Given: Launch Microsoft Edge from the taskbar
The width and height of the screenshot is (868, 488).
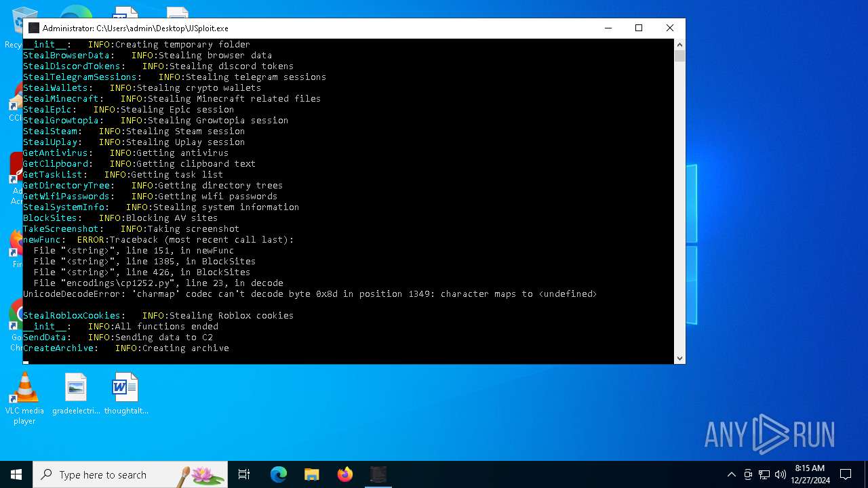Looking at the screenshot, I should [279, 474].
